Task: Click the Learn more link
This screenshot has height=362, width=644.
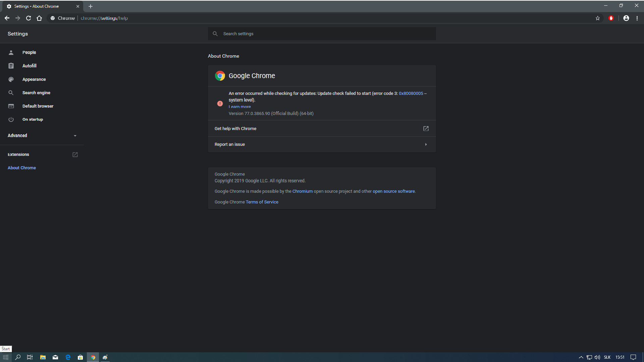Action: (240, 107)
